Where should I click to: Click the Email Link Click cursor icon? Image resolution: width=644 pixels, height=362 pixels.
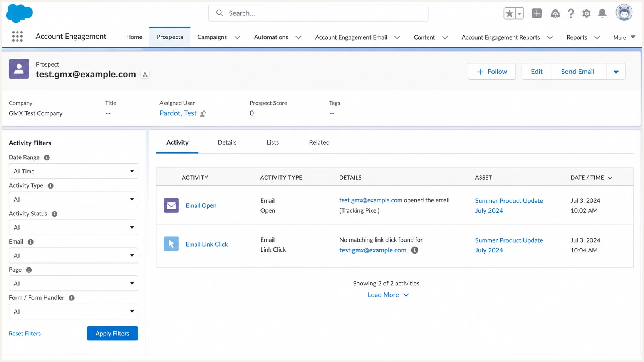[171, 244]
